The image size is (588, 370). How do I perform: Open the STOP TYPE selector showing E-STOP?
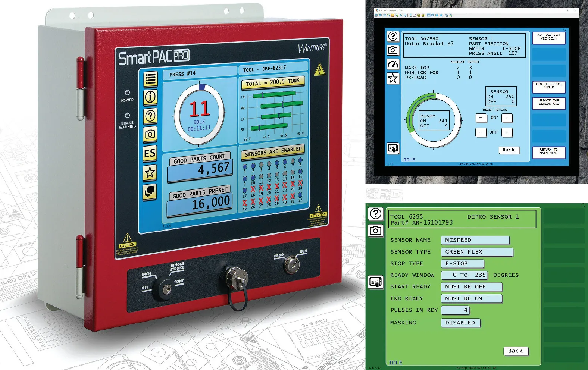[462, 263]
